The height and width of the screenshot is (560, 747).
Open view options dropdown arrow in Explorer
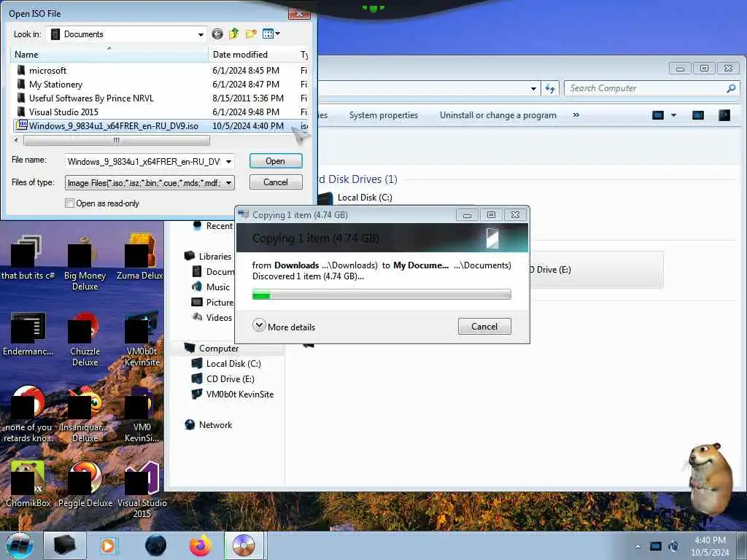pos(673,115)
